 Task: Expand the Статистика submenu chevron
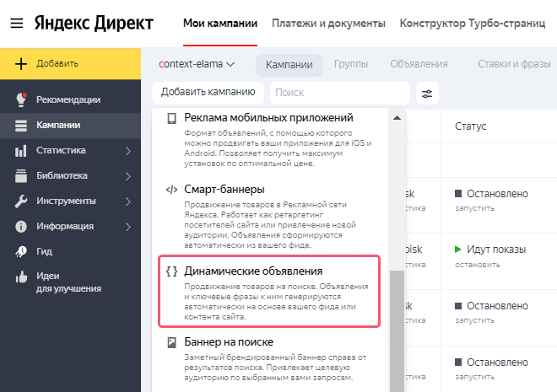click(128, 151)
